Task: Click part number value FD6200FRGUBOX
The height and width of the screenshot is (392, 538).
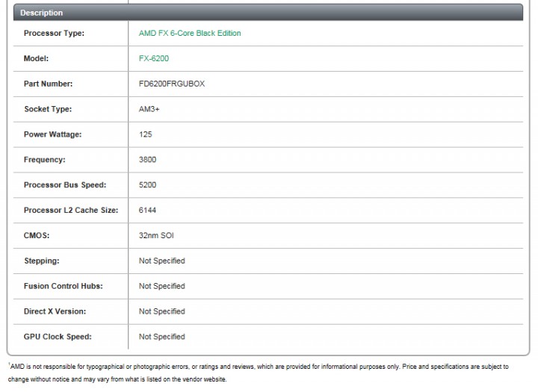Action: 171,84
